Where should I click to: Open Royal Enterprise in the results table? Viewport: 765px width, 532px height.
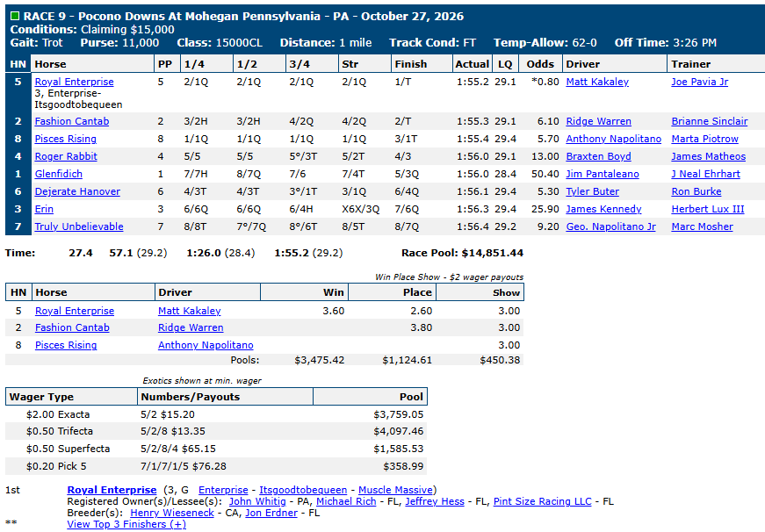(x=74, y=82)
